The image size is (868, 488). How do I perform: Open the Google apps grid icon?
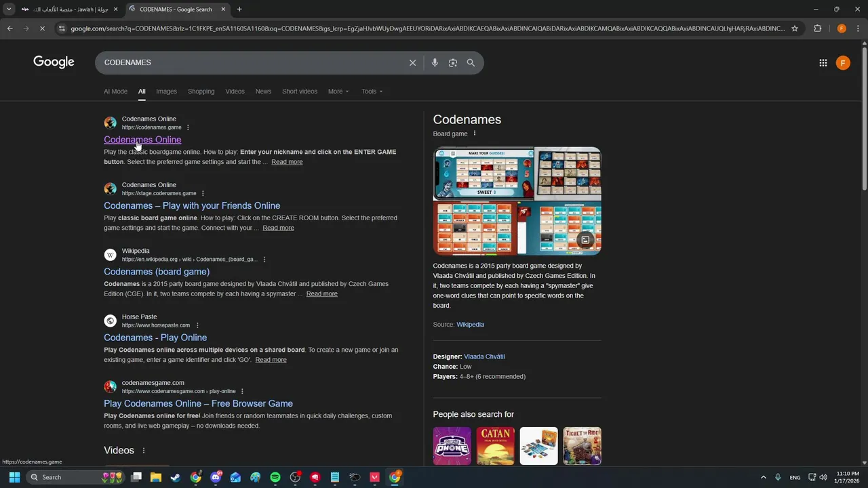(823, 63)
